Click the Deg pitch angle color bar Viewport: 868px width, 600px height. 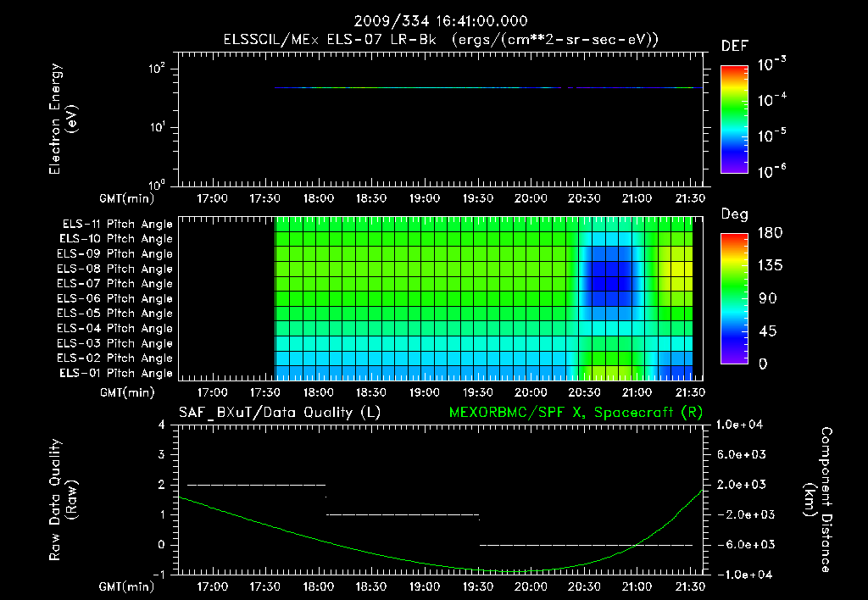(x=734, y=298)
